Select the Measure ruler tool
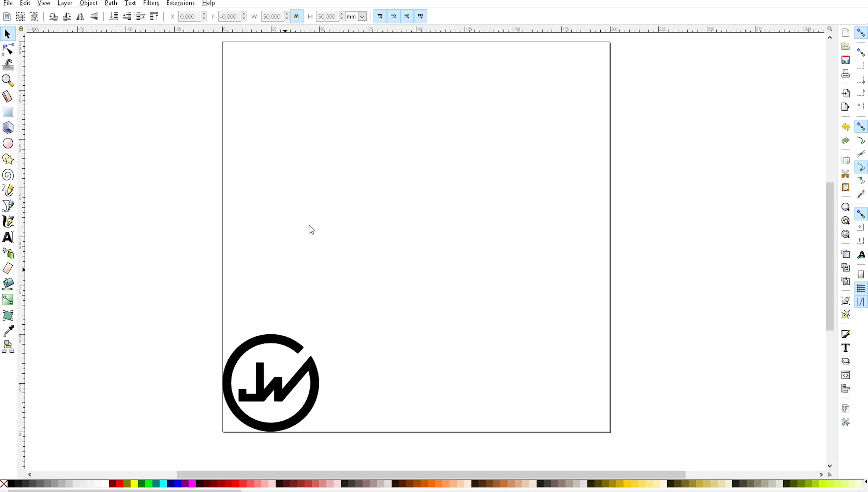This screenshot has width=868, height=492. [7, 96]
